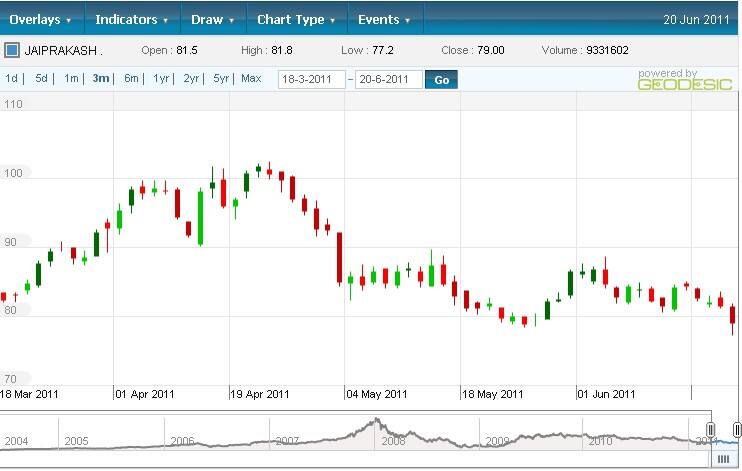Screen dimensions: 742x471
Task: Switch to the 5d range
Action: click(41, 78)
